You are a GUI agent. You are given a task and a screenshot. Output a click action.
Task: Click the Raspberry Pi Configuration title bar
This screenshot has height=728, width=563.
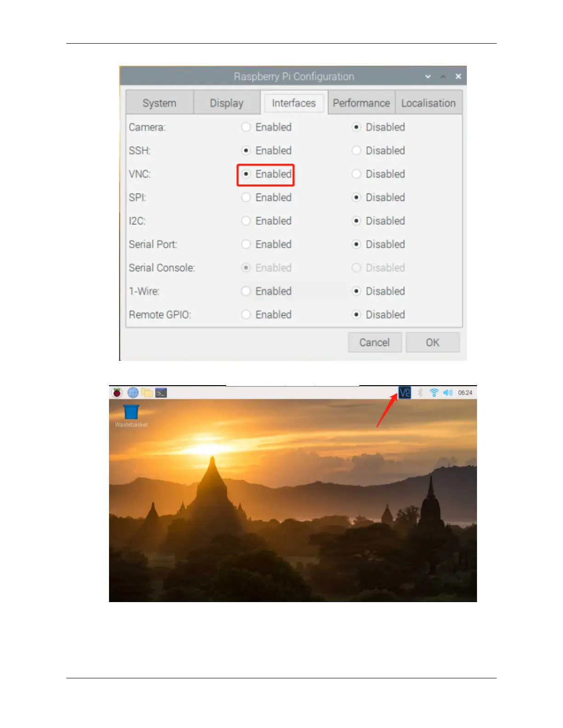[x=293, y=76]
